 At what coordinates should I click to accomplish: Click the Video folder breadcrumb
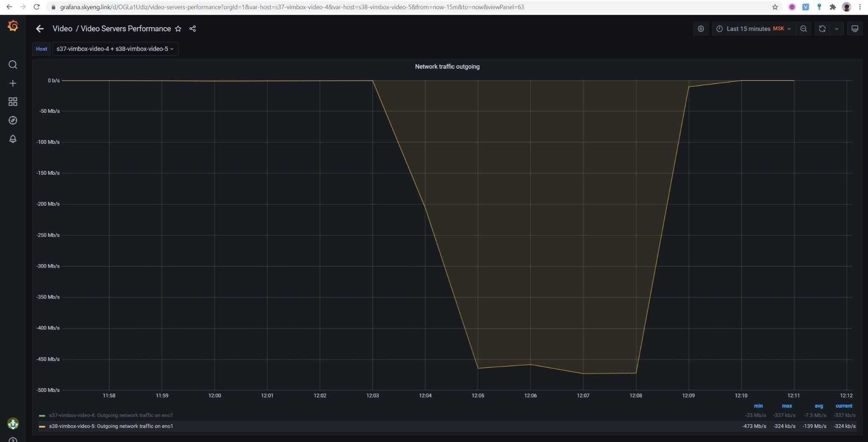pyautogui.click(x=62, y=28)
